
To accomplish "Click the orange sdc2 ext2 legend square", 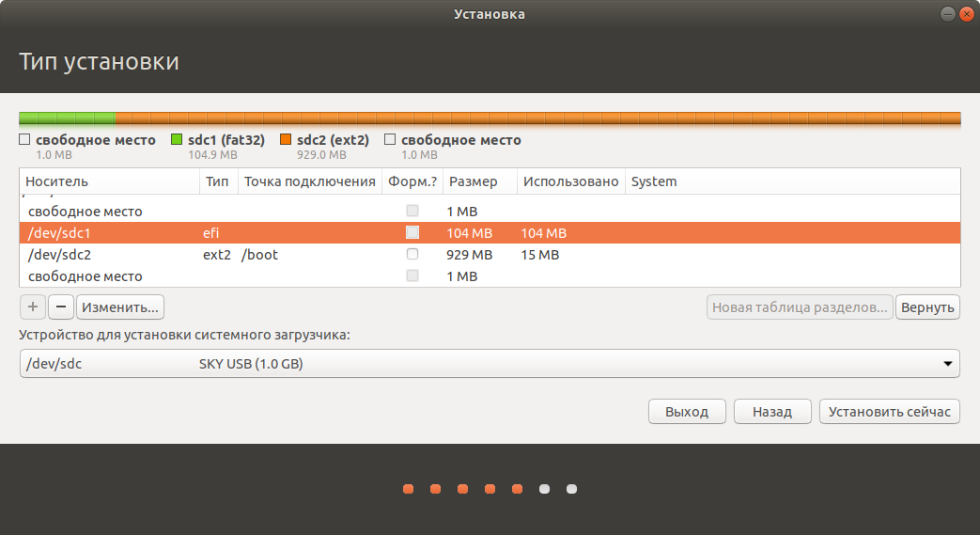I will [x=286, y=140].
